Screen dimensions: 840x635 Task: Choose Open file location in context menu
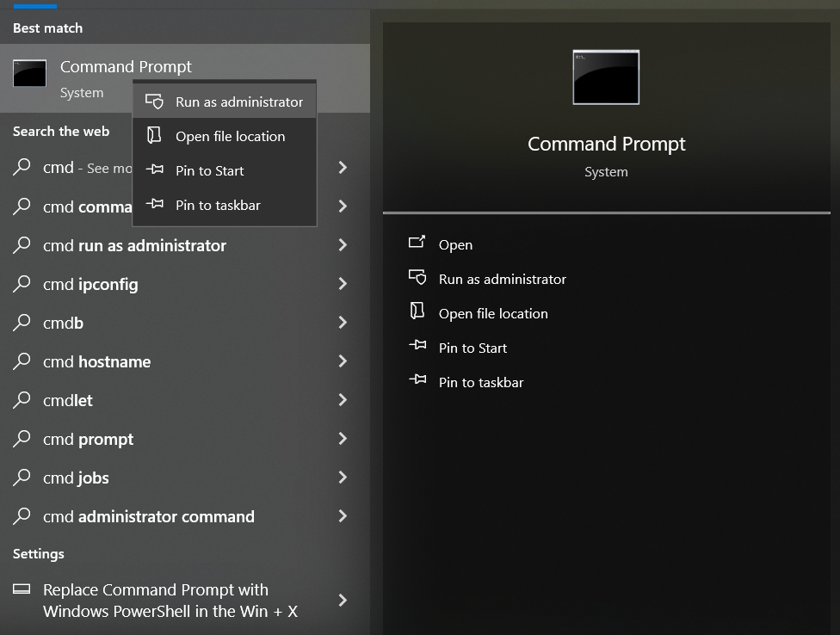(225, 136)
